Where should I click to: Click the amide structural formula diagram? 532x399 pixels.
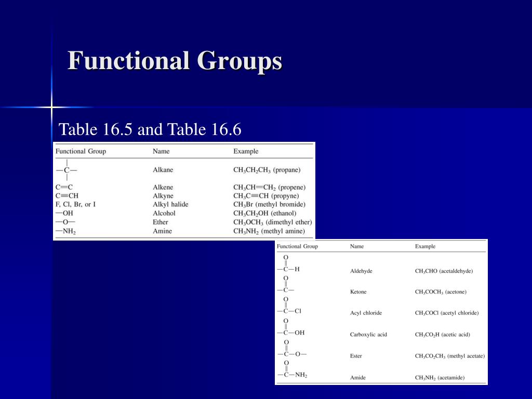(291, 371)
